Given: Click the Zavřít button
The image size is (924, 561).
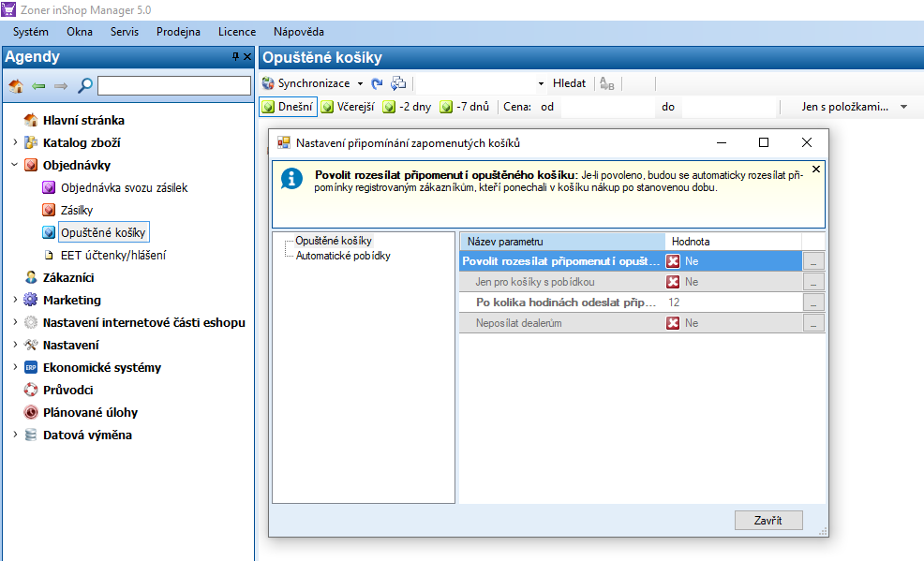Looking at the screenshot, I should tap(768, 520).
